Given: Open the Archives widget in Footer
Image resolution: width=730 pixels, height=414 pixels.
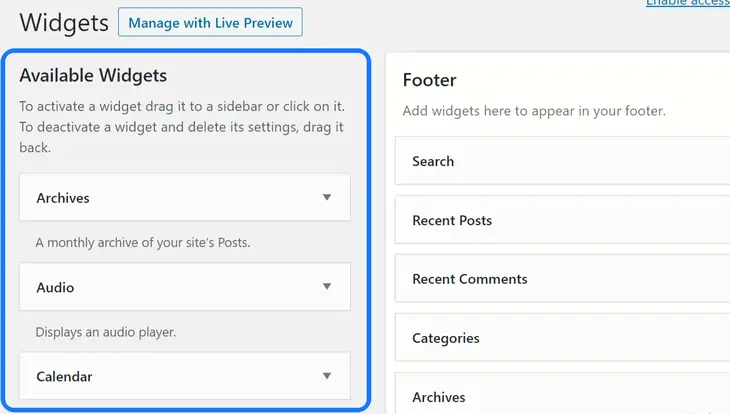Looking at the screenshot, I should [x=439, y=397].
